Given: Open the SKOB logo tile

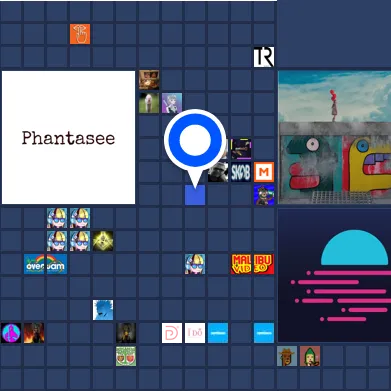Looking at the screenshot, I should point(241,172).
